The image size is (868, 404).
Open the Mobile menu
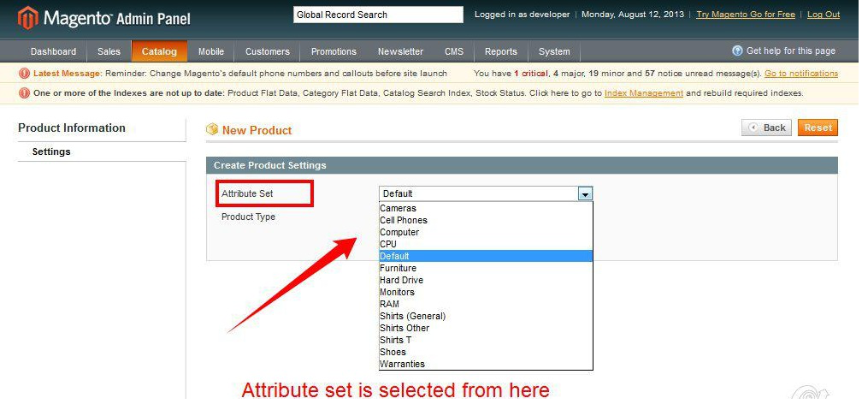[x=211, y=51]
